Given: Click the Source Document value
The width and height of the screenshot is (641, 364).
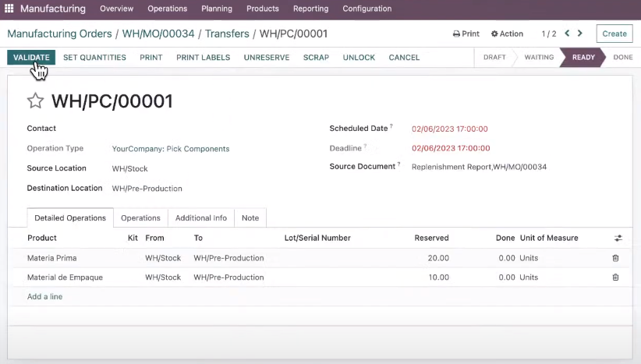Looking at the screenshot, I should tap(479, 167).
